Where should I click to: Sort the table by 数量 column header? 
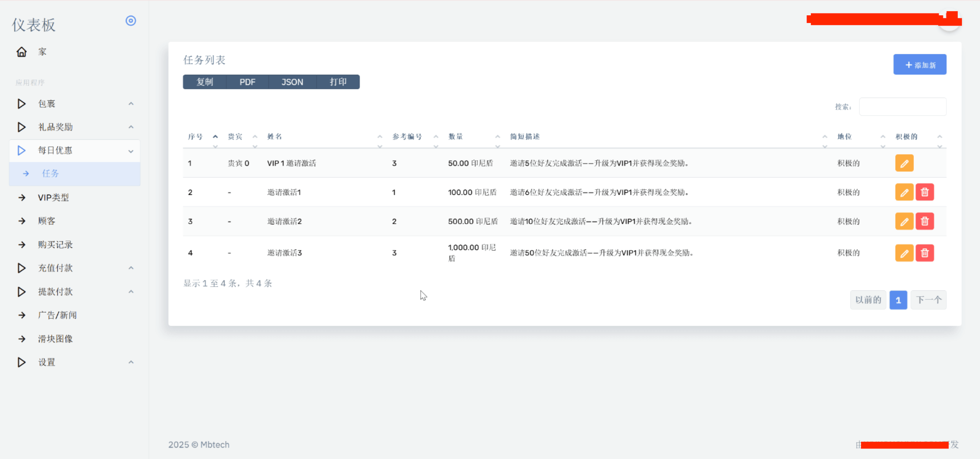point(456,137)
